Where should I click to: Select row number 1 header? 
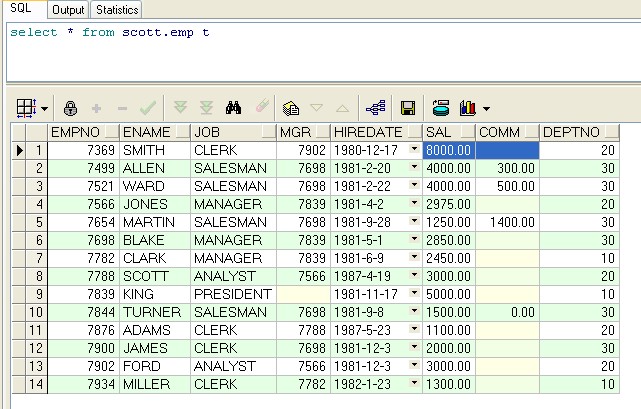coord(37,150)
